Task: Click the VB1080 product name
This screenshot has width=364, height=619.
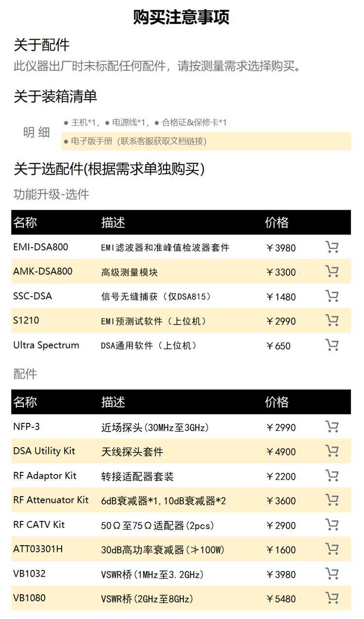Action: pos(30,598)
